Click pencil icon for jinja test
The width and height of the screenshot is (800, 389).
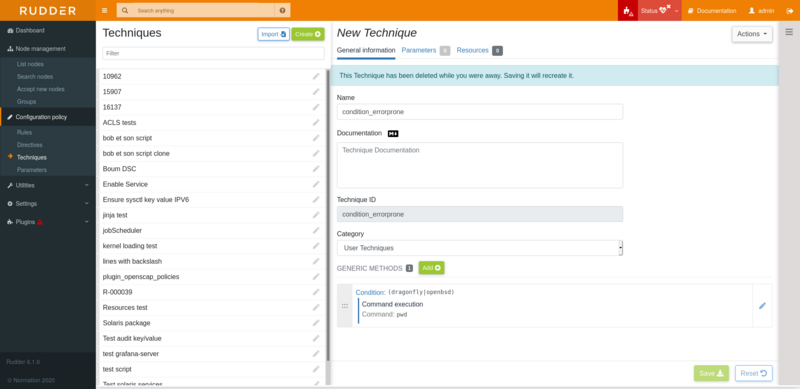(x=316, y=215)
